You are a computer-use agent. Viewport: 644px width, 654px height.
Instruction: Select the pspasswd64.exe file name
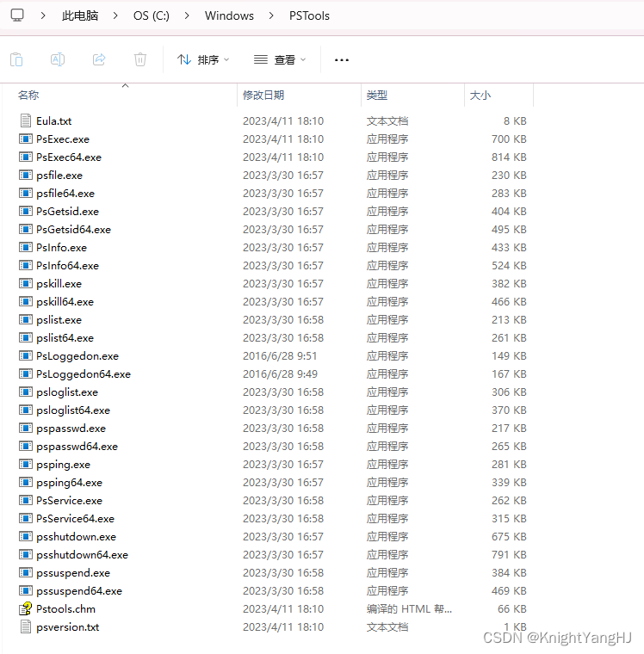(77, 447)
